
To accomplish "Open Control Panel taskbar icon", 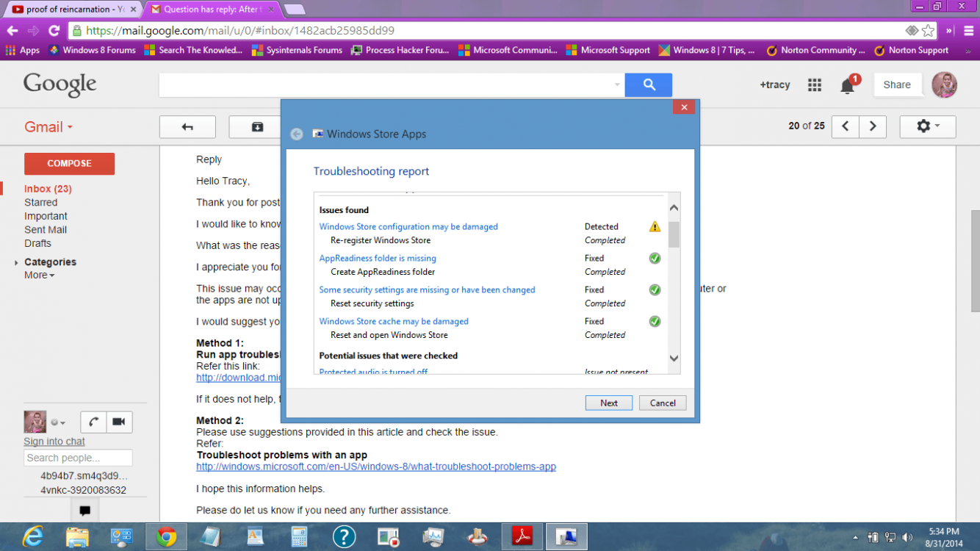I will tap(121, 536).
